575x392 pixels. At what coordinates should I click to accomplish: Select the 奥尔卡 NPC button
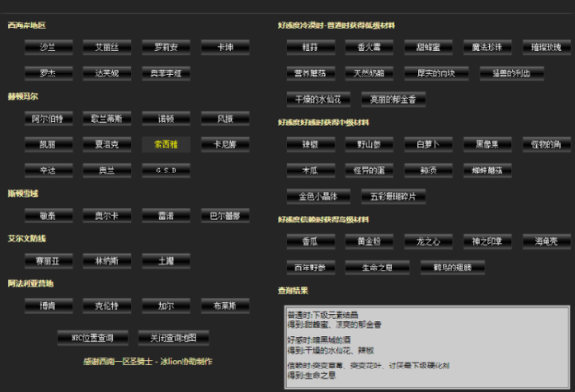(107, 216)
